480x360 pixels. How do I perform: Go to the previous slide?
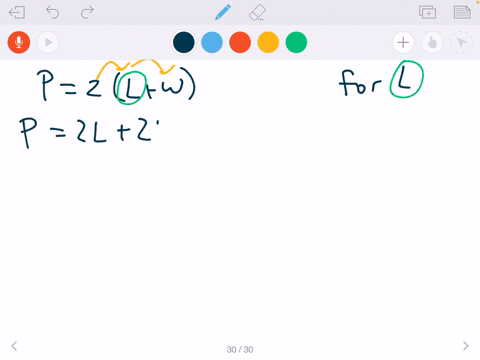pyautogui.click(x=14, y=346)
